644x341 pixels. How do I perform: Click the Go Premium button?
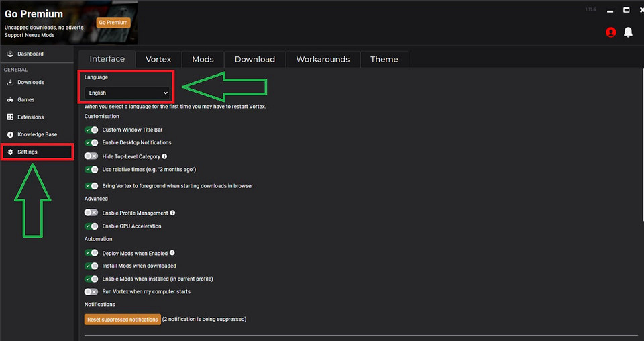113,22
